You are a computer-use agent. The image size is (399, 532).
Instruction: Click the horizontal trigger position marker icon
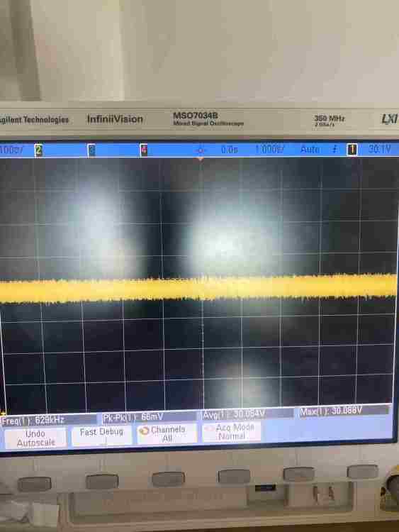point(201,150)
